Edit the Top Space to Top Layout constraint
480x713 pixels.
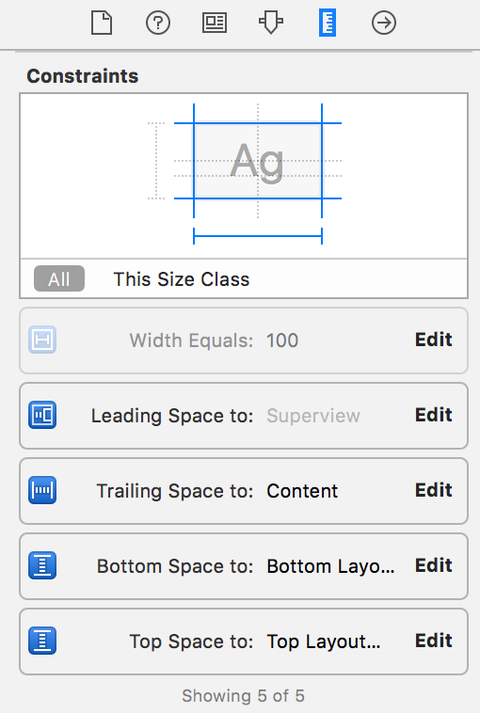tap(433, 640)
